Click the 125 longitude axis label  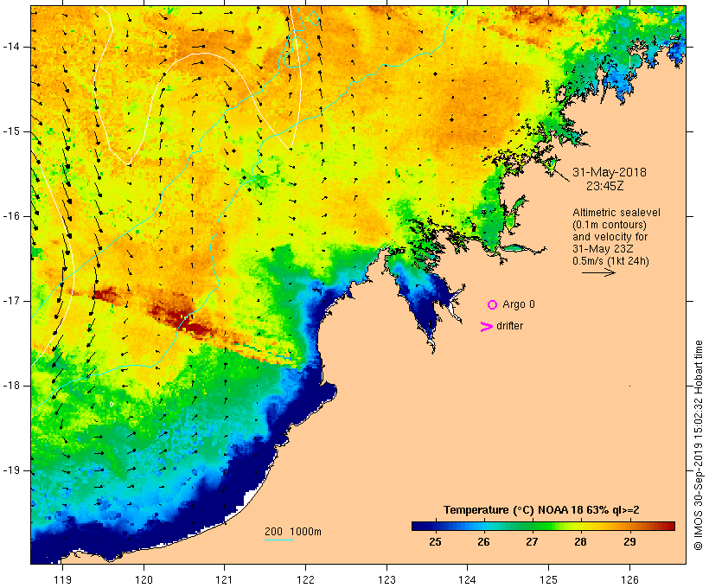548,580
